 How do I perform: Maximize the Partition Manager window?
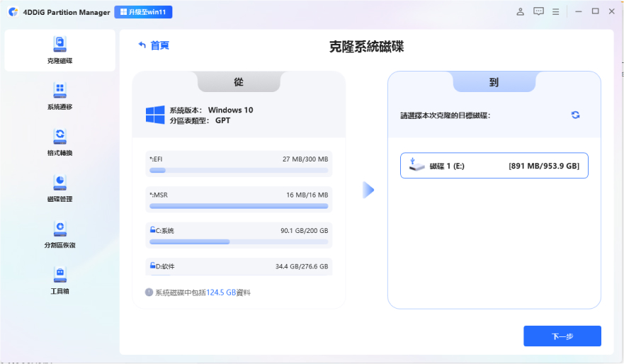pyautogui.click(x=596, y=11)
